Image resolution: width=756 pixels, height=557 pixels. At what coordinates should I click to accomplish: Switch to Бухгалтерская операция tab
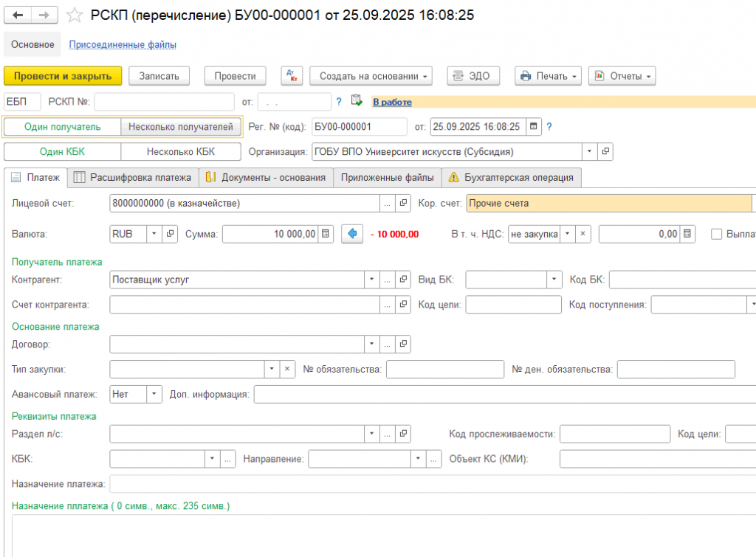pyautogui.click(x=512, y=178)
